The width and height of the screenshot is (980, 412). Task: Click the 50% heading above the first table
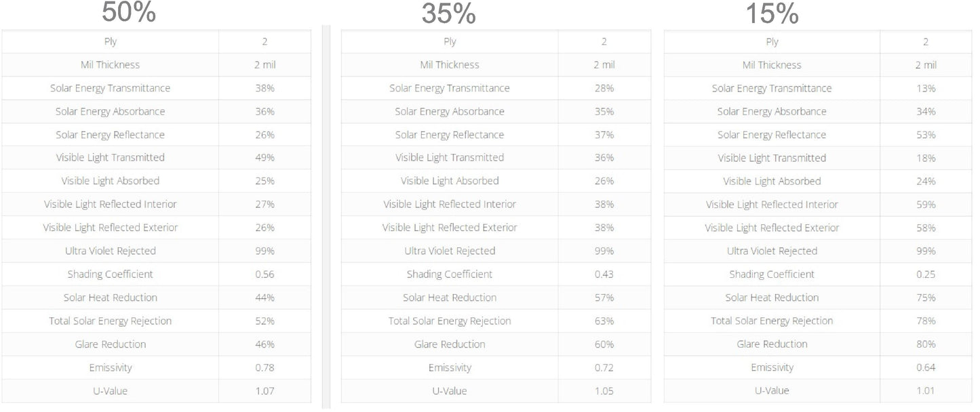tap(129, 12)
